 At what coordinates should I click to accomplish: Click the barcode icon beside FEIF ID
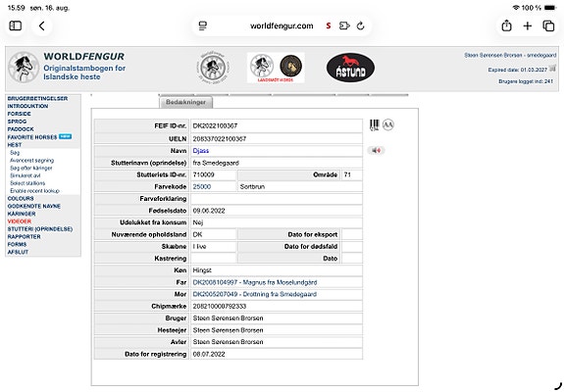click(374, 125)
